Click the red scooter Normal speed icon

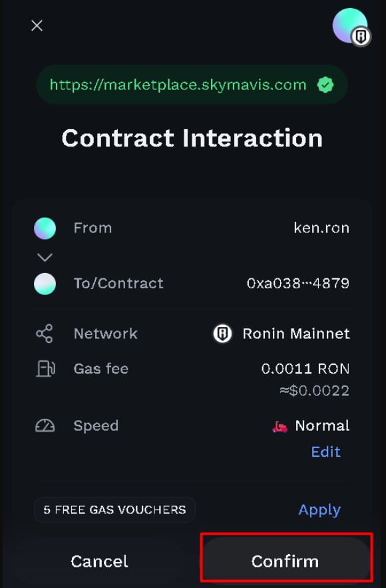(280, 426)
